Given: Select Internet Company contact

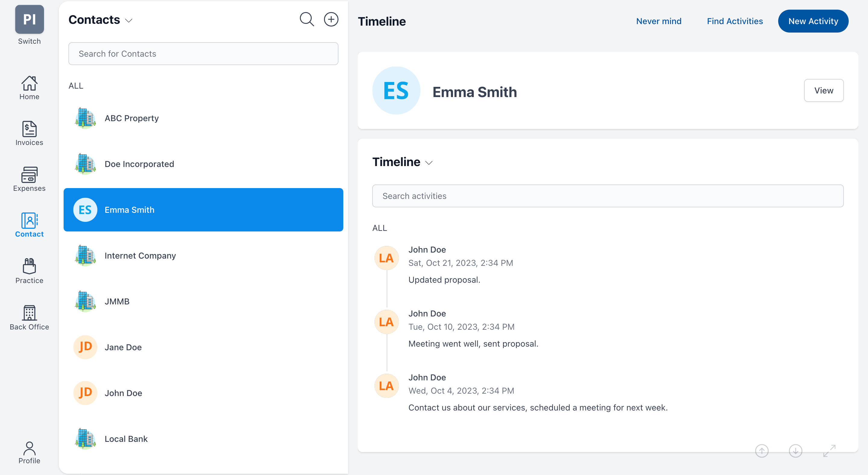Looking at the screenshot, I should pos(140,255).
